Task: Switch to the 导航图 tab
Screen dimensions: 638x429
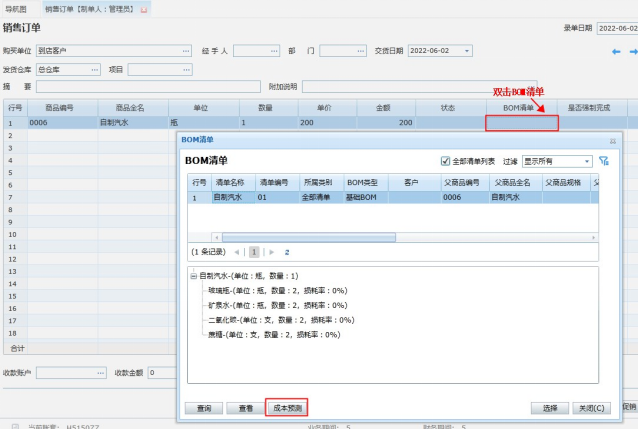Action: coord(16,9)
